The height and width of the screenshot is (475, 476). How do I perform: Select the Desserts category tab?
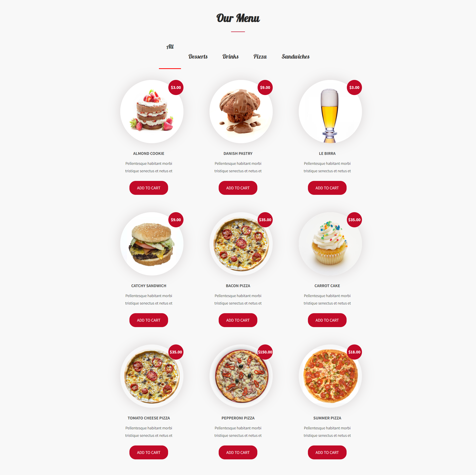198,56
